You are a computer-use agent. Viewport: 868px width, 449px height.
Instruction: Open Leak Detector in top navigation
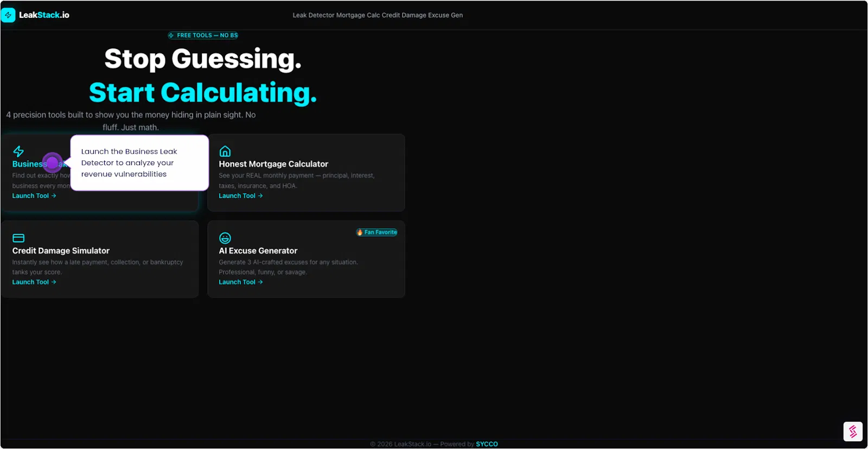pyautogui.click(x=314, y=15)
